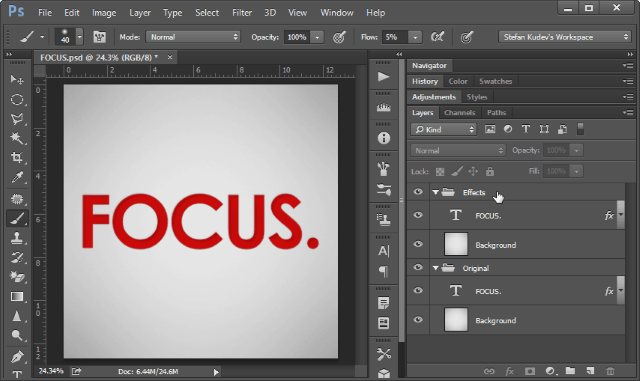Open the Flow value dropdown
The height and width of the screenshot is (381, 640).
415,37
